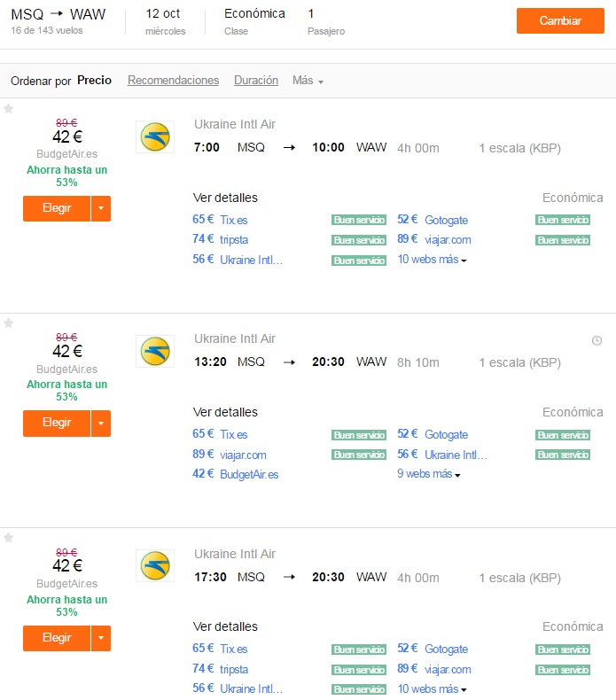Select 74 € tripsta offer on 7:00 flight
Viewport: 616px width, 700px height.
[x=220, y=239]
